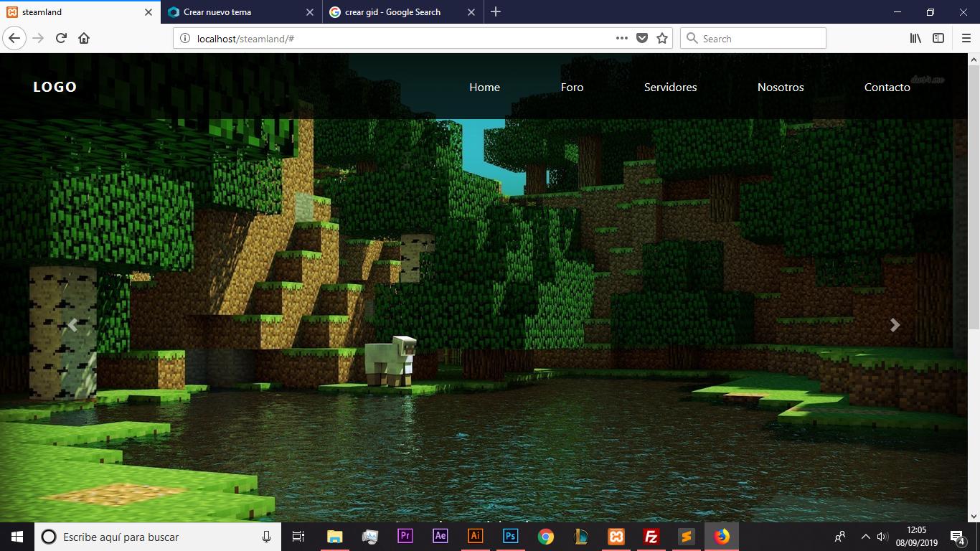Viewport: 980px width, 551px height.
Task: Show hidden system tray icons
Action: click(865, 537)
